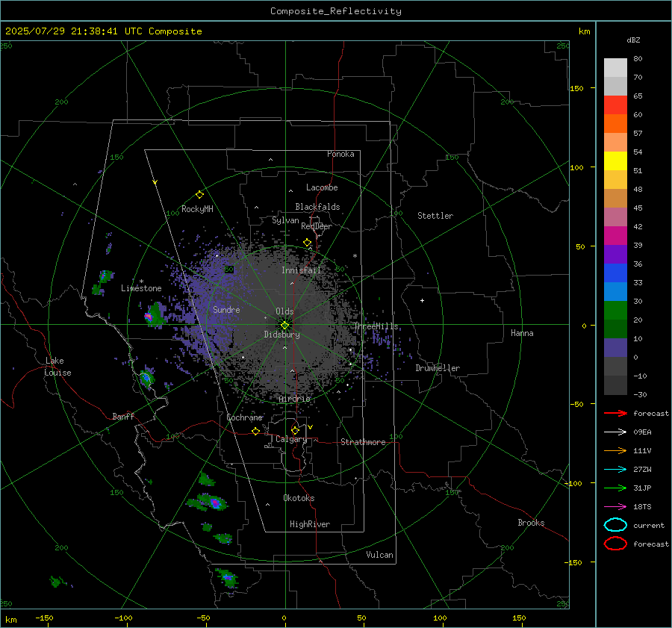Click the -150 tick on the bottom km axis

point(44,618)
